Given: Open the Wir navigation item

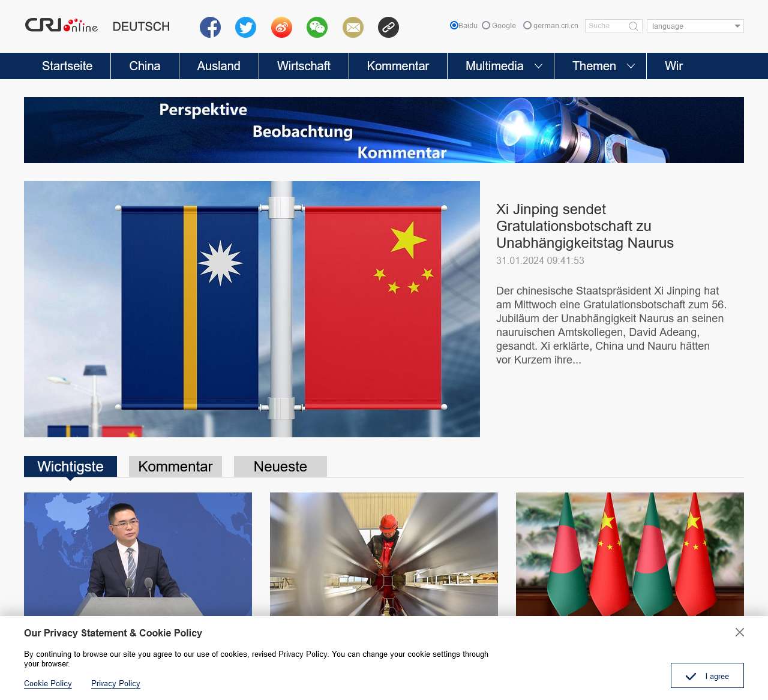Looking at the screenshot, I should 674,66.
